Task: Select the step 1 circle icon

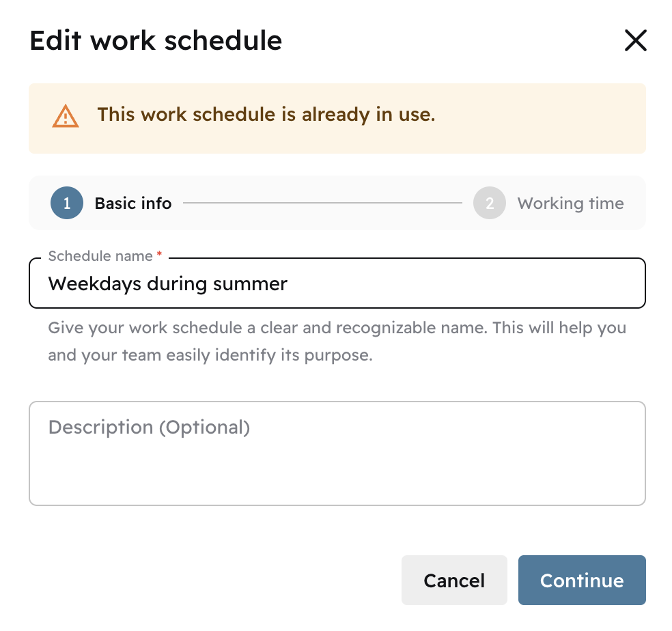Action: point(66,203)
